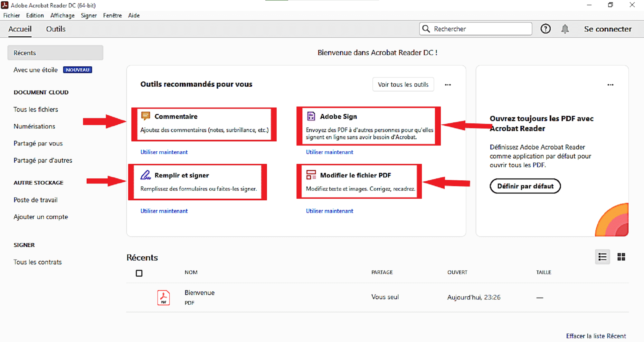Open Numérisations in sidebar

point(34,126)
